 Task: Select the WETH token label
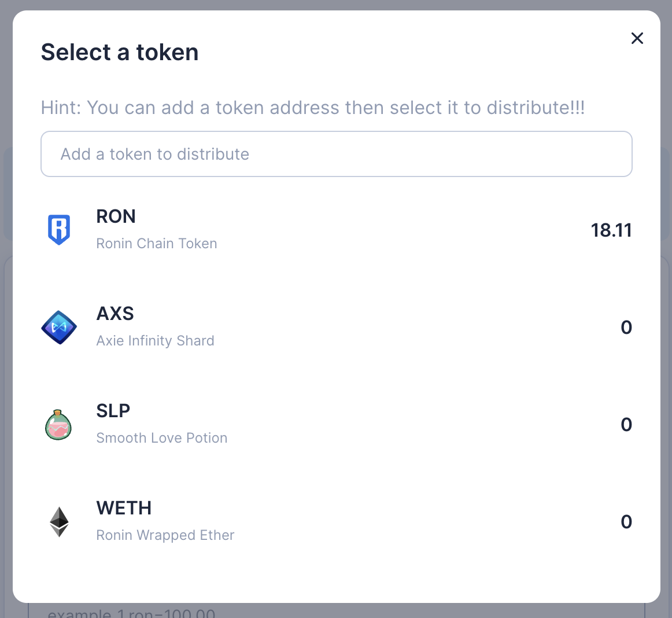coord(124,508)
